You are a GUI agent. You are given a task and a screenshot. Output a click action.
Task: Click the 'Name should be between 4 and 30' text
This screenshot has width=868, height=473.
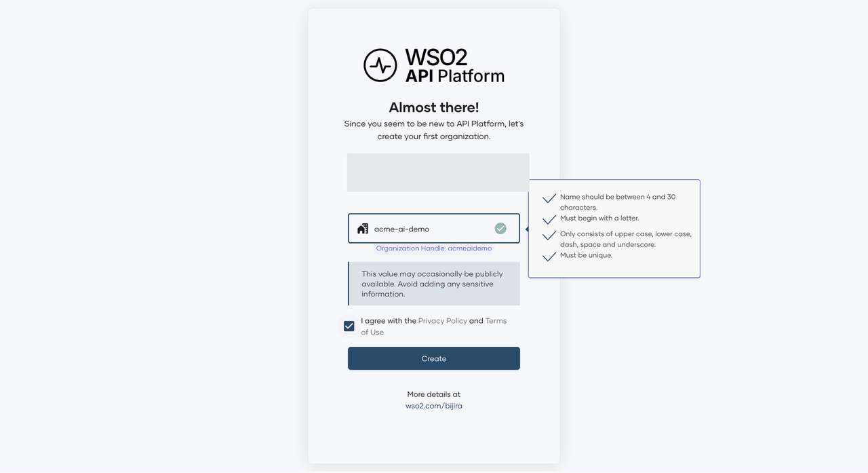[618, 202]
